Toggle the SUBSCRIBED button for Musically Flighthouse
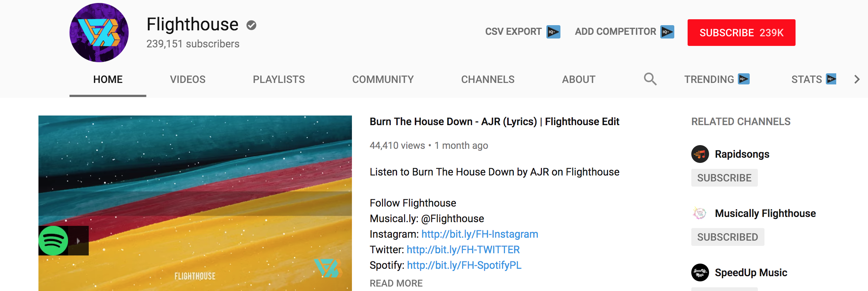Viewport: 868px width, 291px height. pyautogui.click(x=728, y=237)
